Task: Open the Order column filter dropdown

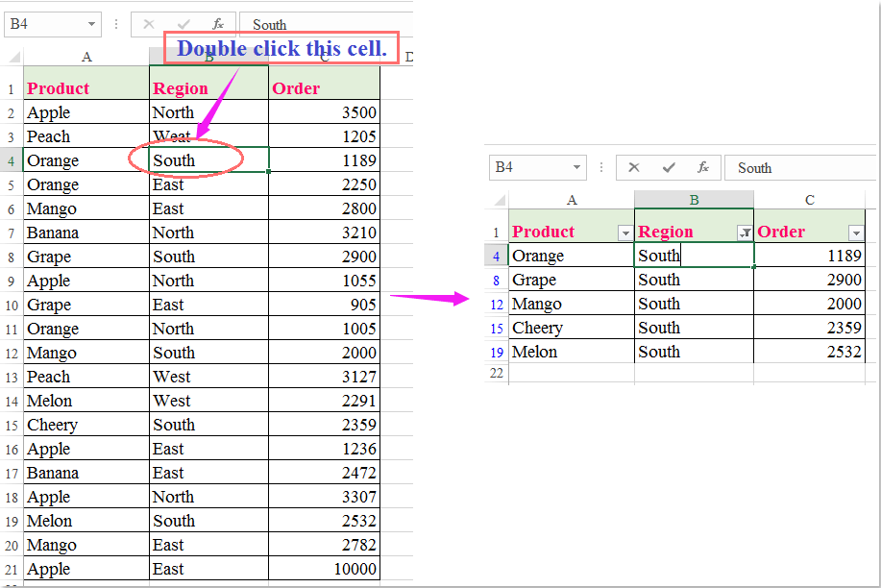Action: (856, 233)
